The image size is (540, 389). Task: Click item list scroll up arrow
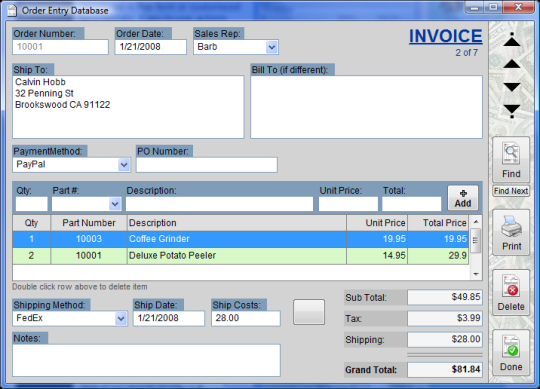click(x=476, y=222)
